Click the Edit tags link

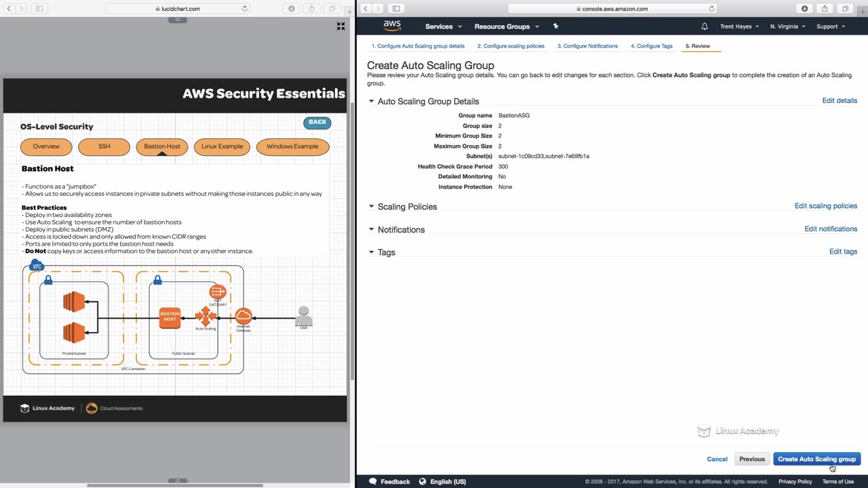pos(843,251)
